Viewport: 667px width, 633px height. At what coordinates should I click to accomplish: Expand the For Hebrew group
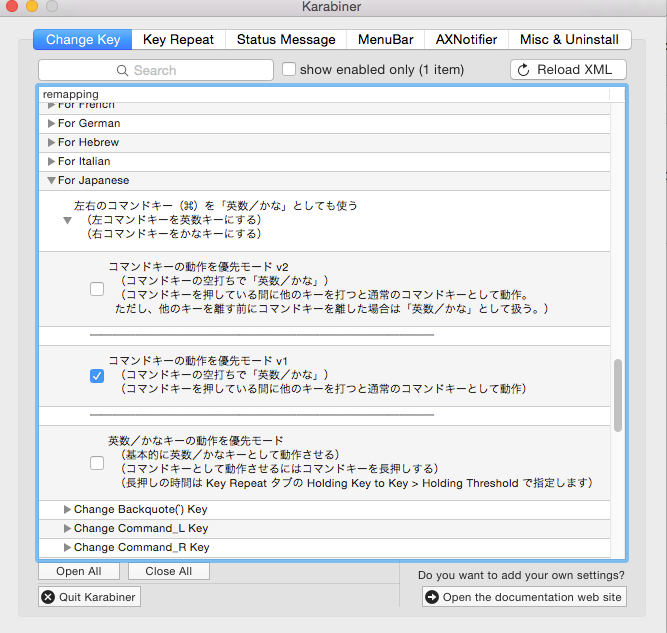(x=51, y=143)
